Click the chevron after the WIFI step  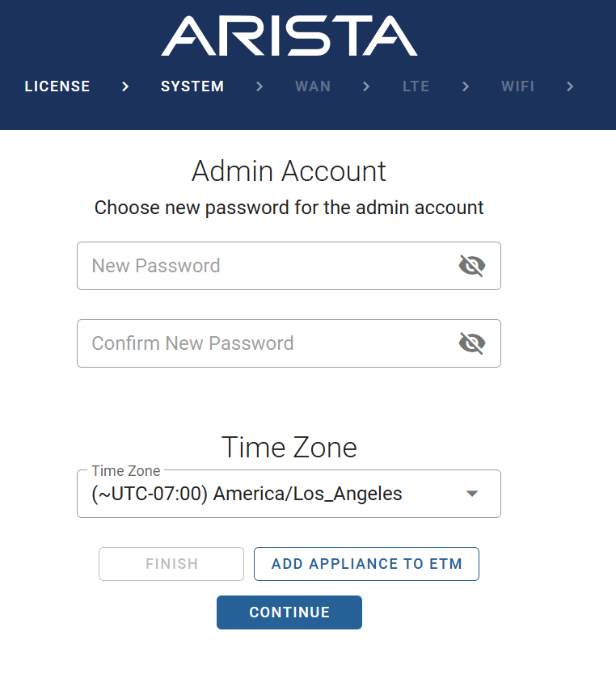[x=571, y=86]
